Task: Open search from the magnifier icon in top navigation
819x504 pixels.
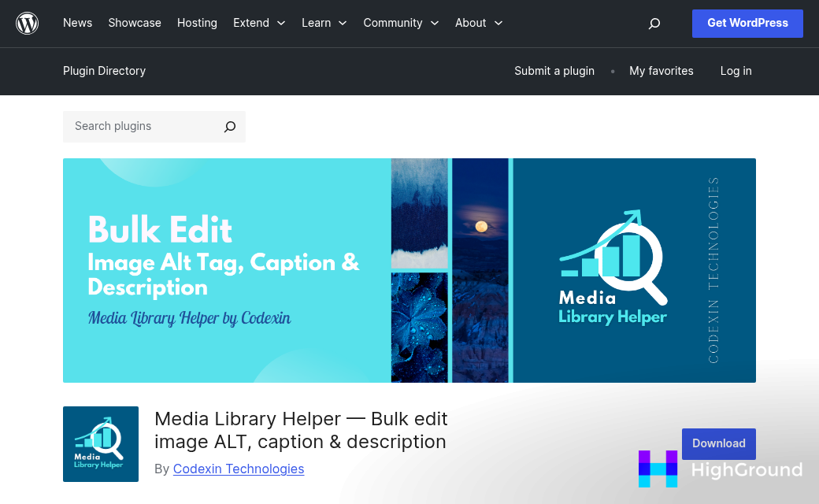Action: (654, 24)
